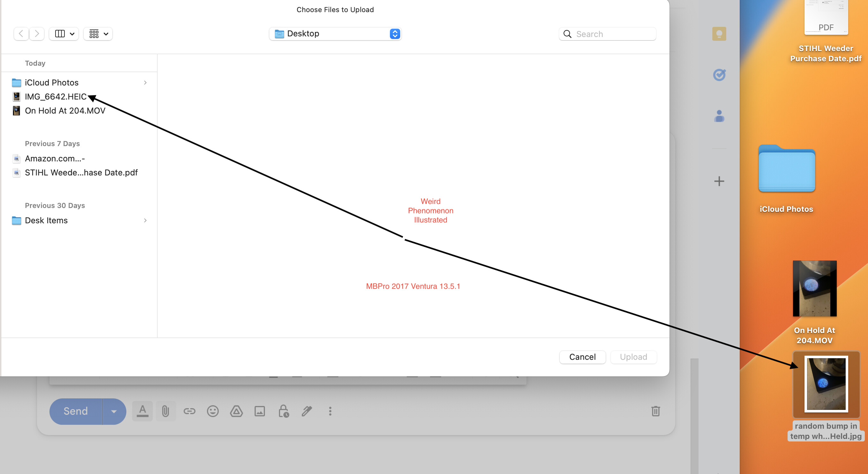Select STIHL Weede…hase Date.pdf in list
The height and width of the screenshot is (474, 868).
click(79, 173)
